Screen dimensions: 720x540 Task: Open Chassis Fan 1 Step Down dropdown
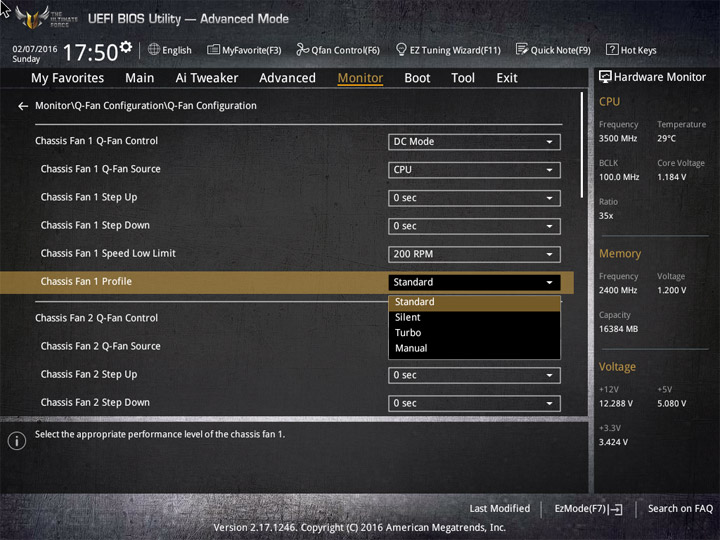[x=474, y=226]
